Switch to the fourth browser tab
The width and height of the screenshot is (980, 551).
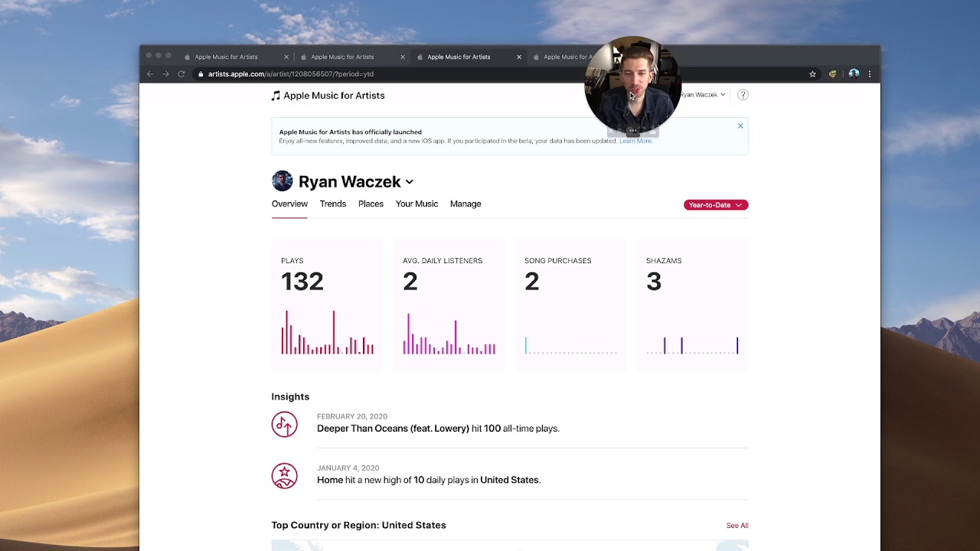click(x=563, y=57)
